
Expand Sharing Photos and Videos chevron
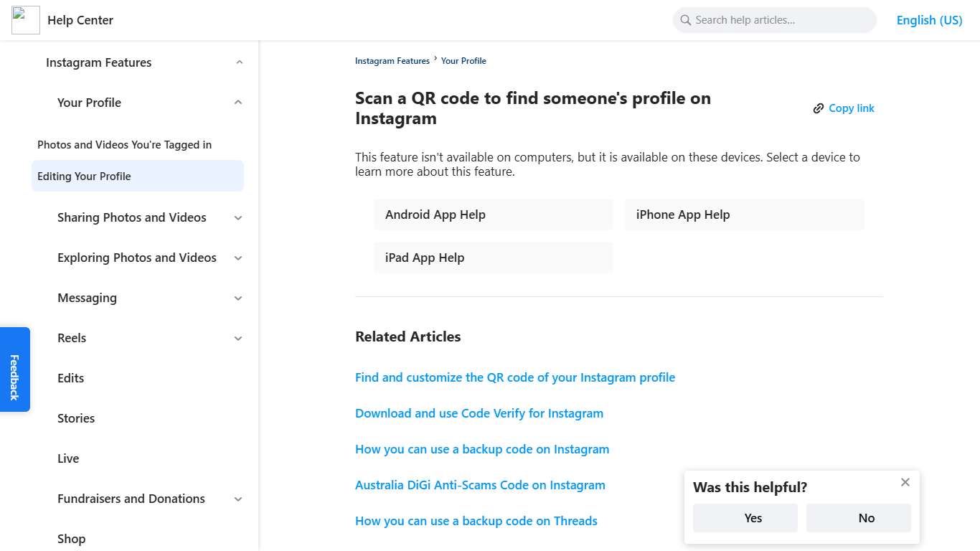point(239,217)
